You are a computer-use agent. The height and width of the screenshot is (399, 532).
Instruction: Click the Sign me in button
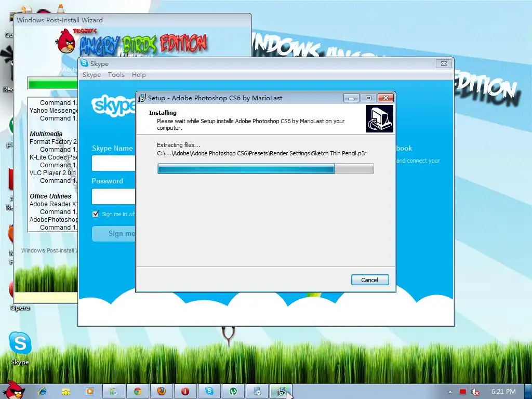[114, 233]
